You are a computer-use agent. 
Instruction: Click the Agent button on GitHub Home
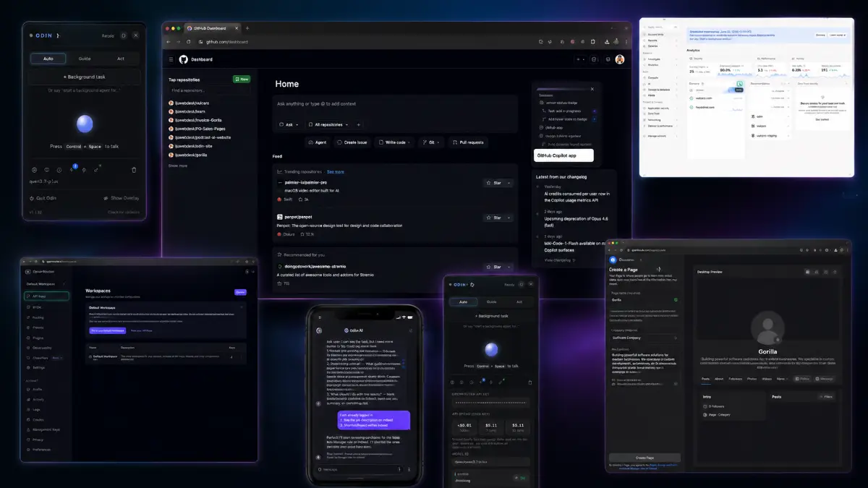tap(318, 142)
